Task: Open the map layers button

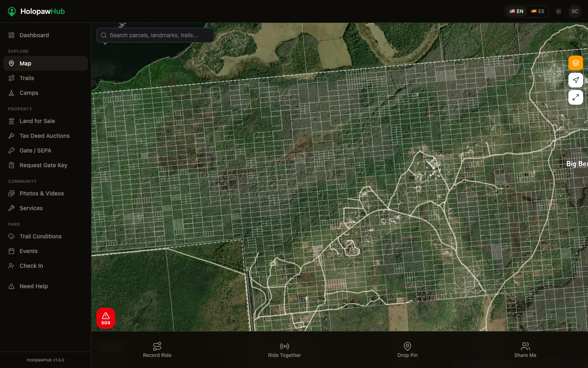Action: (x=575, y=63)
